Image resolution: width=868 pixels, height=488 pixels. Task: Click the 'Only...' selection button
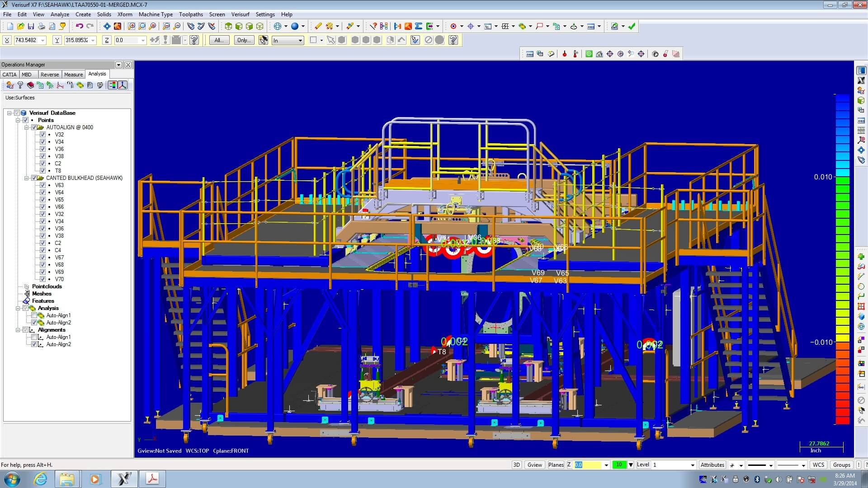244,40
